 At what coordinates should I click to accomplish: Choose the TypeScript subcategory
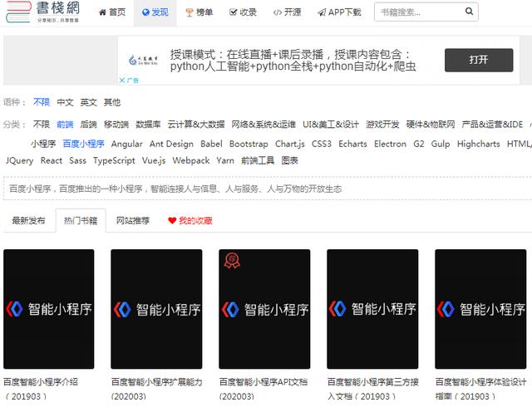tap(114, 160)
